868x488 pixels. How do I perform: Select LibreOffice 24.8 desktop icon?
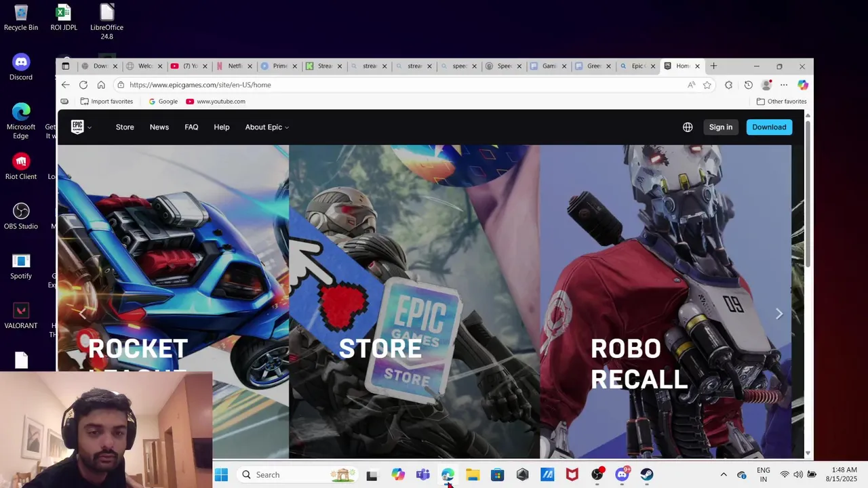[106, 22]
